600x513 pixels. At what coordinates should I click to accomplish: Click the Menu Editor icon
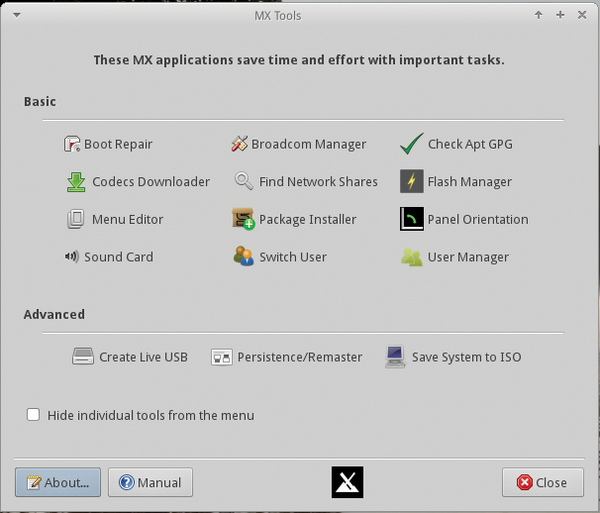coord(76,219)
